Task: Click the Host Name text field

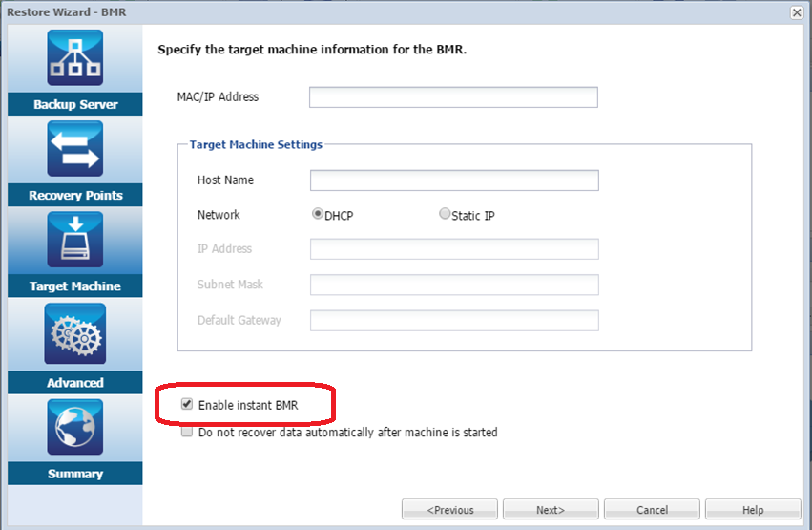Action: pyautogui.click(x=454, y=180)
